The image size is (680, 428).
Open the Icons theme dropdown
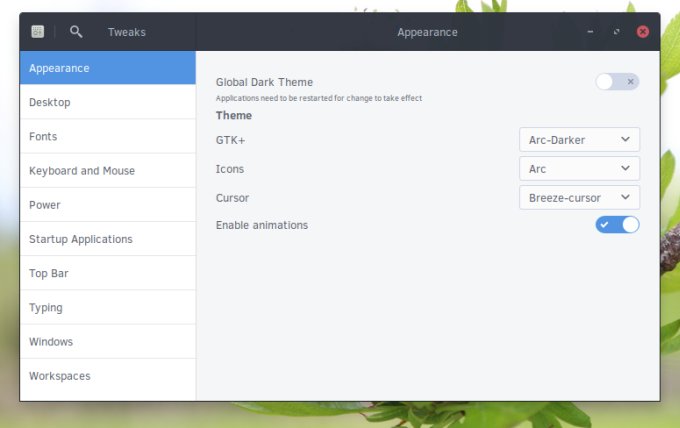pyautogui.click(x=579, y=169)
